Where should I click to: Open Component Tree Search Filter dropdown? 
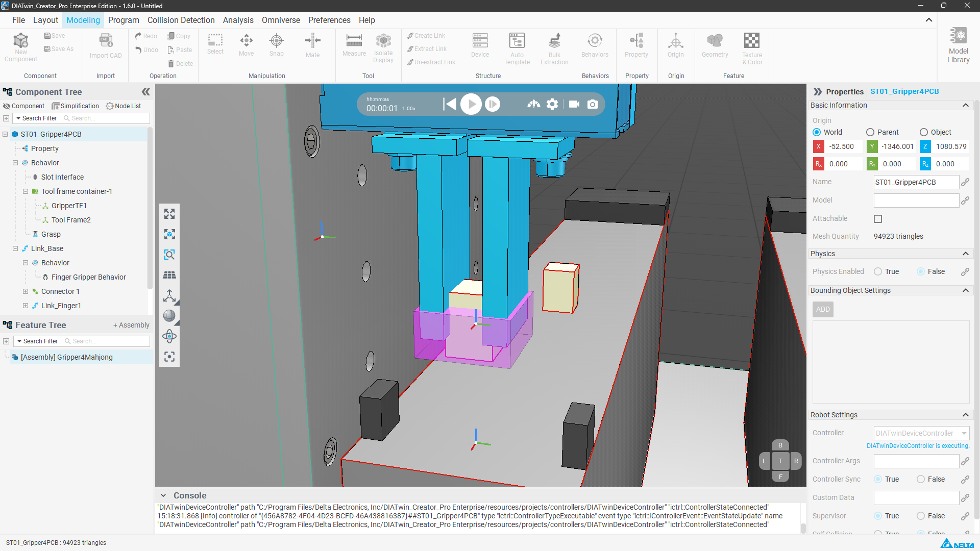[x=36, y=118]
